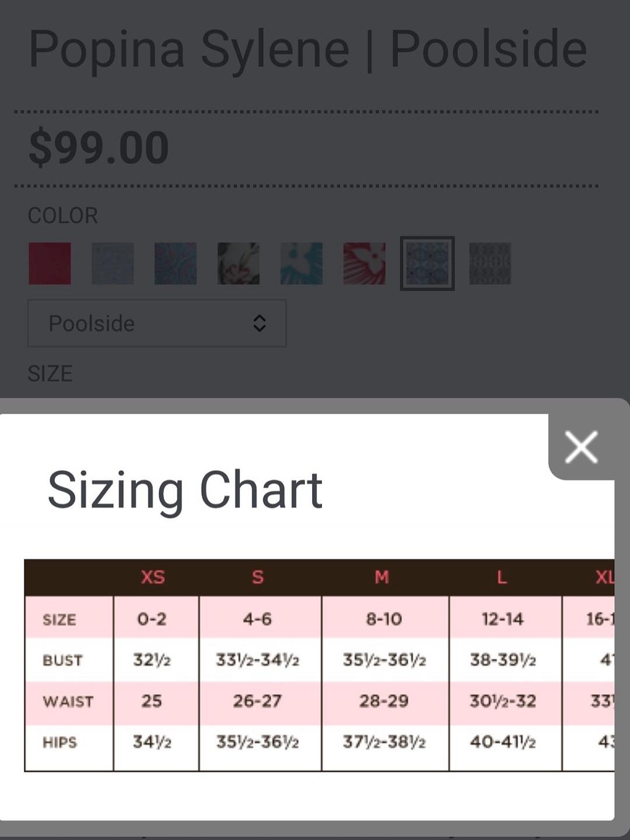Pick the blue paisley color swatch

point(176,264)
